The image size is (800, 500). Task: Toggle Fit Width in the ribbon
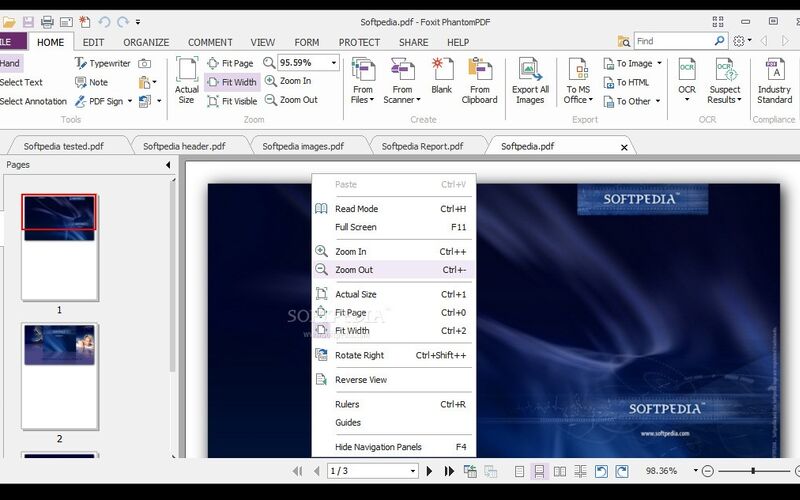point(232,82)
